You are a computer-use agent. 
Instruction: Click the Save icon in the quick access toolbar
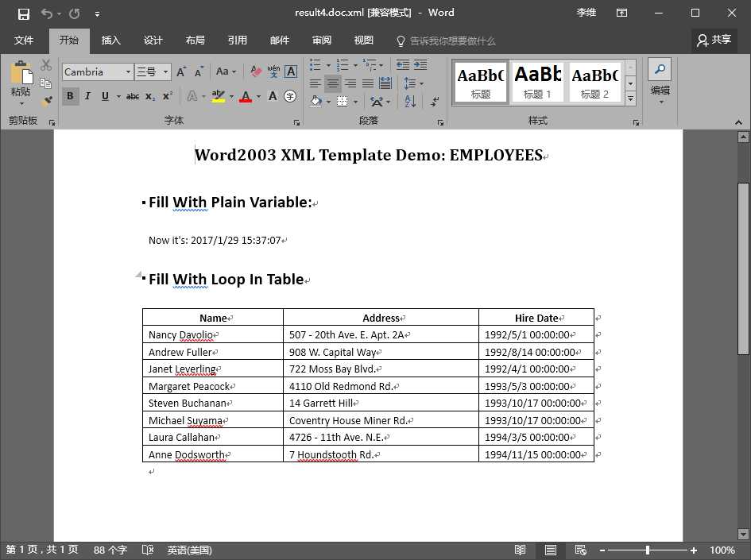pos(24,14)
